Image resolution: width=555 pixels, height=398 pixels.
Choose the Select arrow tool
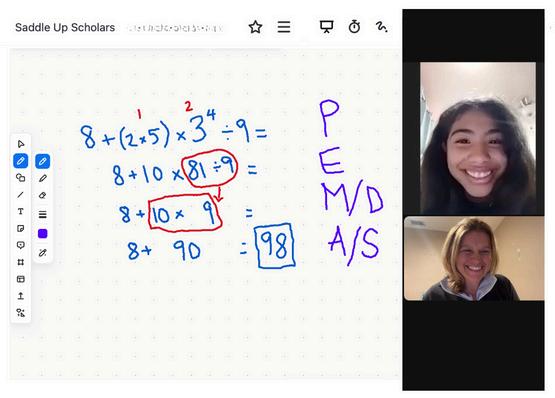(21, 144)
